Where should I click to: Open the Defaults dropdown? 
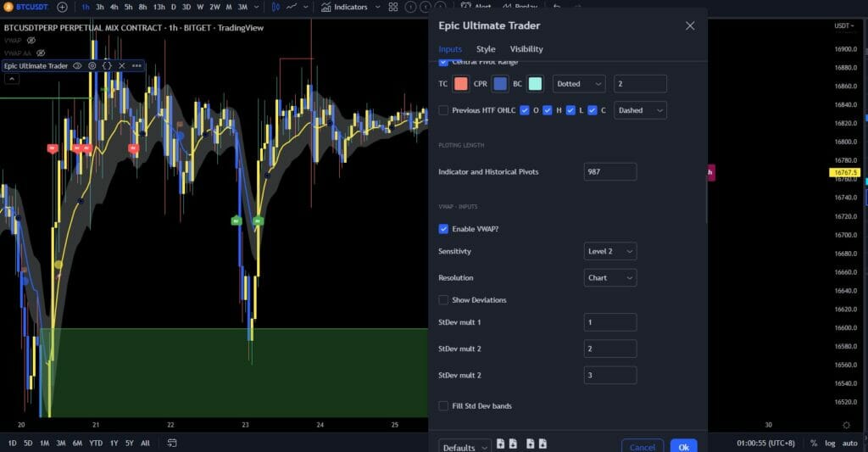465,446
